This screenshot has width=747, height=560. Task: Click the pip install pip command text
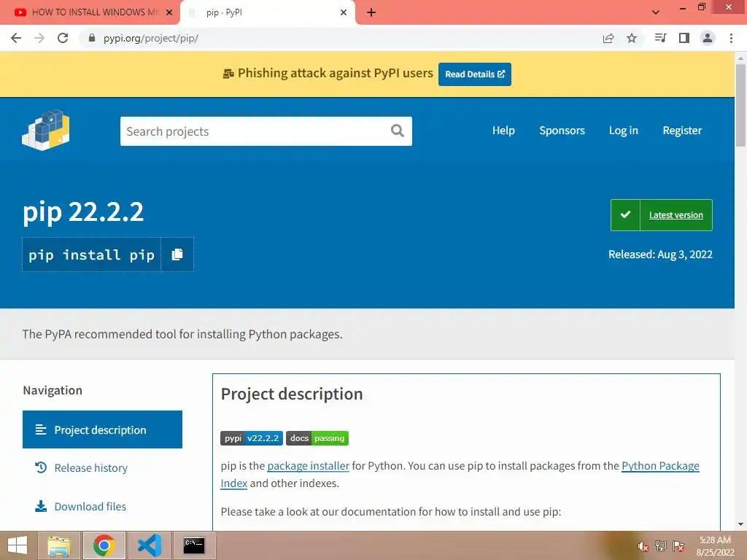(x=91, y=254)
